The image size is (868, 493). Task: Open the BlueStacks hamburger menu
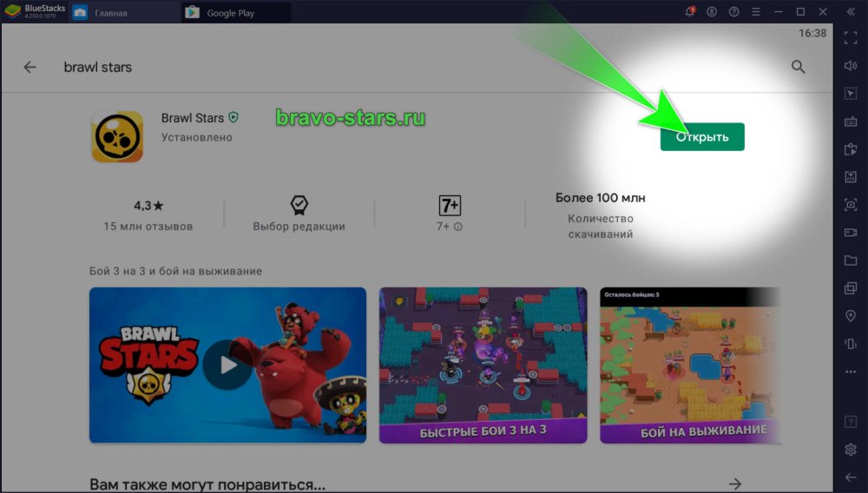757,12
